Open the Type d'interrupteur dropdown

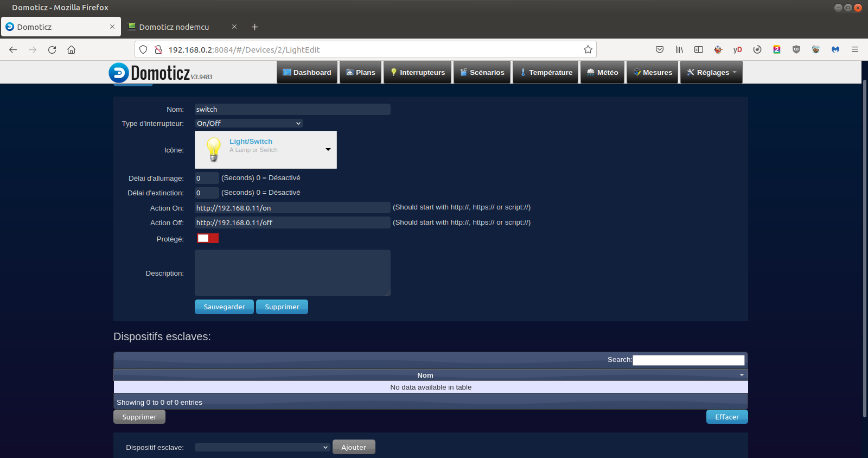coord(248,123)
